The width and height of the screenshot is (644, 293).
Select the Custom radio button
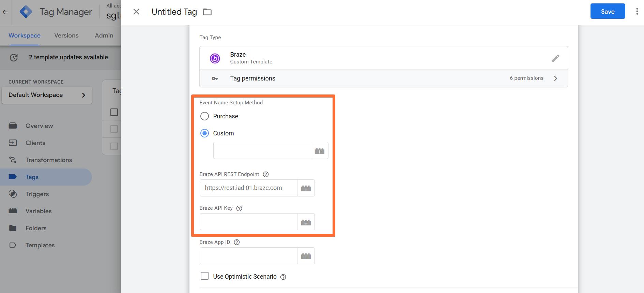[x=204, y=133]
